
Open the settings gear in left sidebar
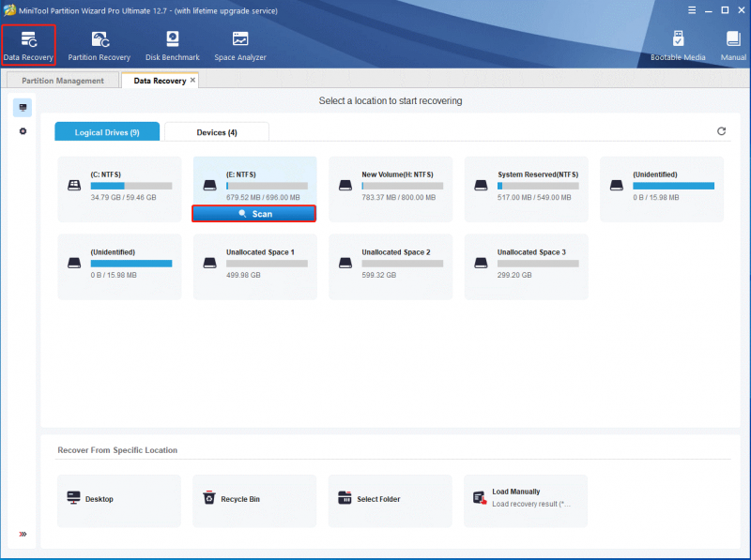pos(23,131)
